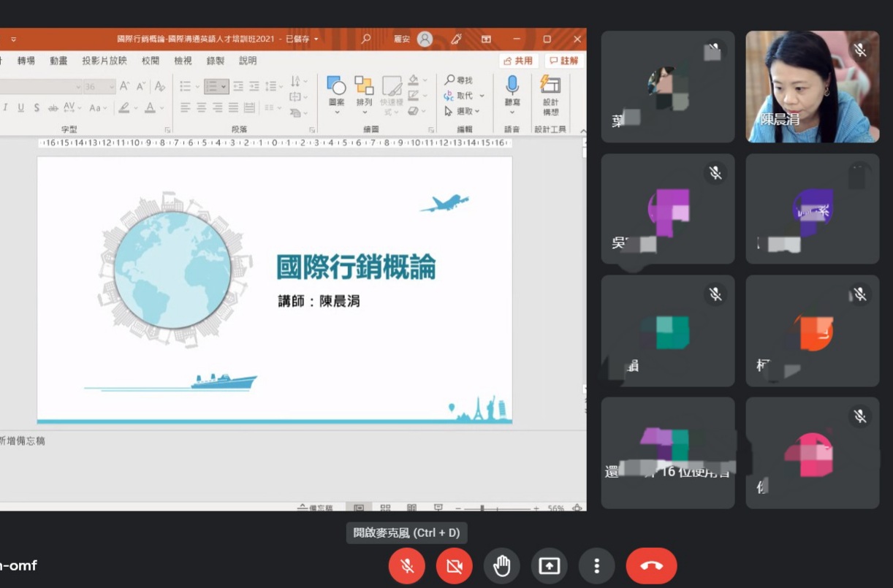Raise your hand in the meeting
The width and height of the screenshot is (893, 588).
pos(501,566)
